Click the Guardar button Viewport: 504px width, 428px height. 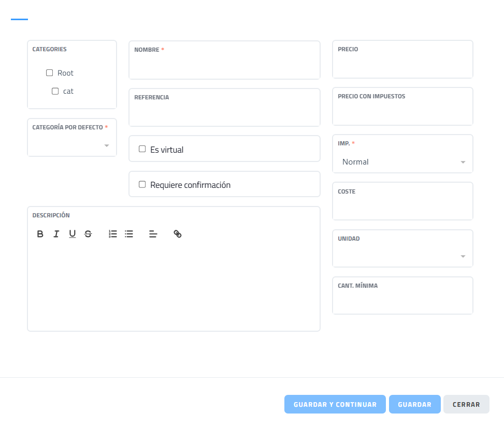click(414, 404)
